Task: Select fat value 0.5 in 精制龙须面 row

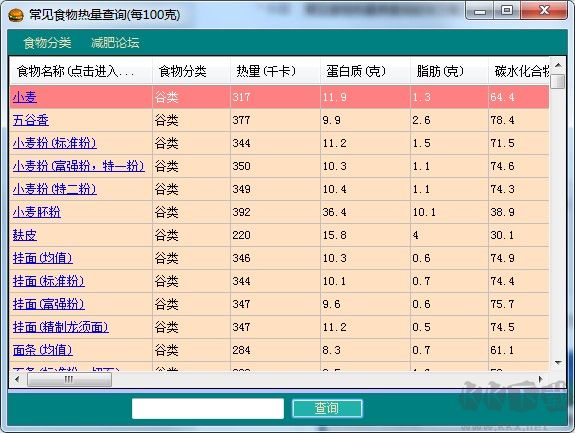Action: 421,327
